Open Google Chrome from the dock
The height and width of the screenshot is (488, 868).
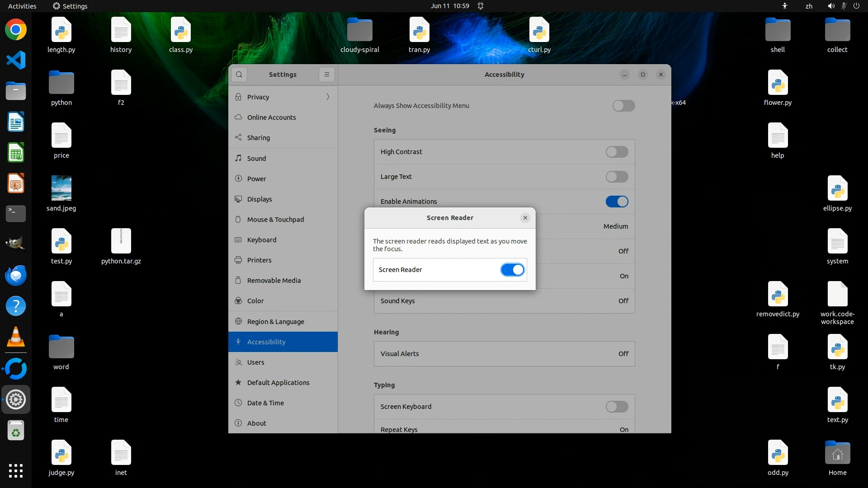point(16,30)
